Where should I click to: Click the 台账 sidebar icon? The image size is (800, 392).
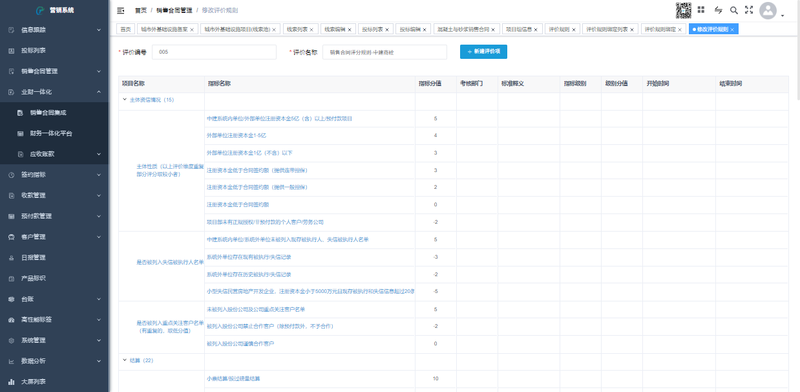[11, 299]
